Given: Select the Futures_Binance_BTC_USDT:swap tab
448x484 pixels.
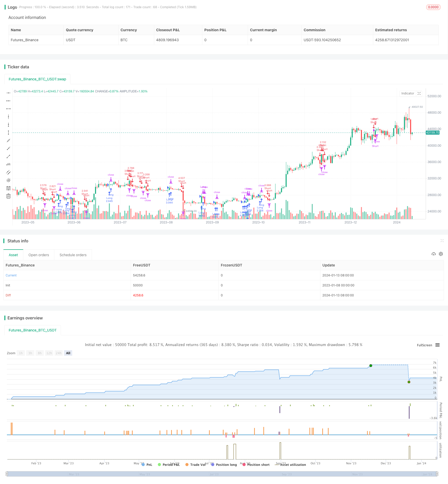Looking at the screenshot, I should (x=37, y=79).
